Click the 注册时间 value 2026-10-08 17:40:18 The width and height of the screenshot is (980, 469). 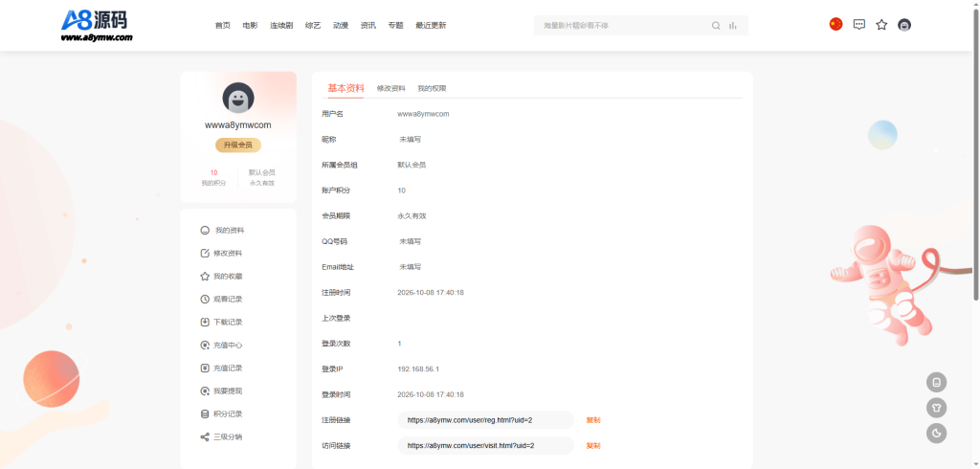431,293
